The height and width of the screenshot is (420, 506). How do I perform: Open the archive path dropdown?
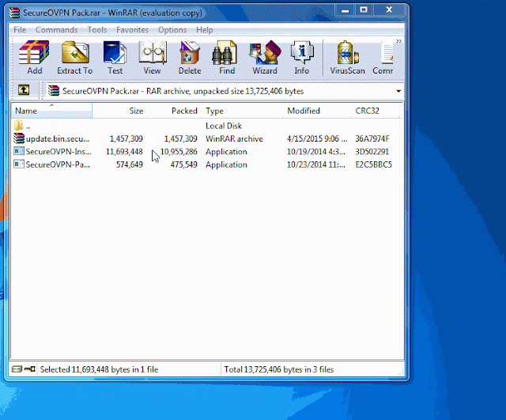[x=398, y=92]
